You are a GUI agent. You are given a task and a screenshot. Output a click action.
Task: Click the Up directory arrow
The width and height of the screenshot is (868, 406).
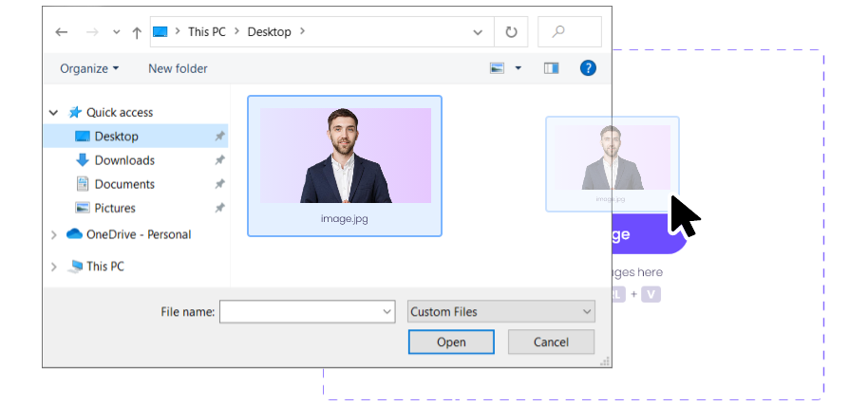[137, 31]
